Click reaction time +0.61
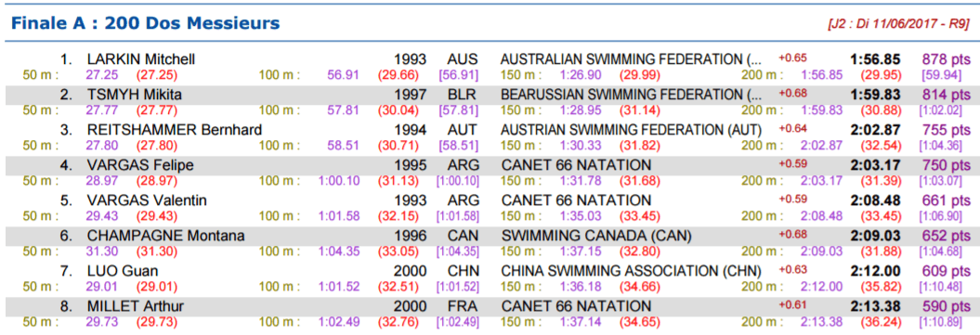 tap(792, 304)
